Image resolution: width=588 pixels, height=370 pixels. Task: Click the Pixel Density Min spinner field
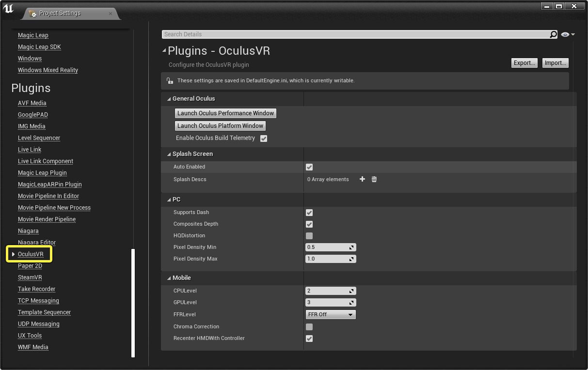tap(331, 247)
